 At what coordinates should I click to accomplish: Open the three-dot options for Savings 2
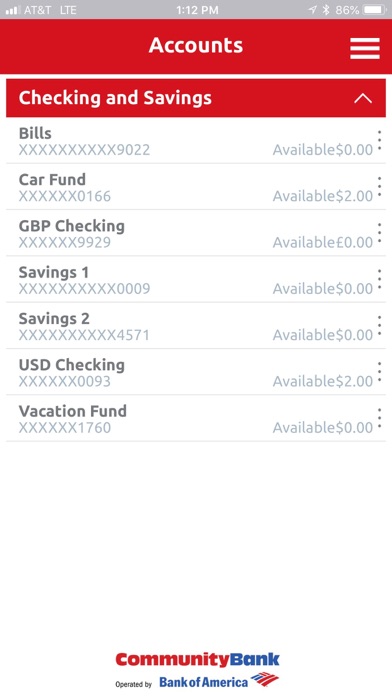tap(379, 325)
